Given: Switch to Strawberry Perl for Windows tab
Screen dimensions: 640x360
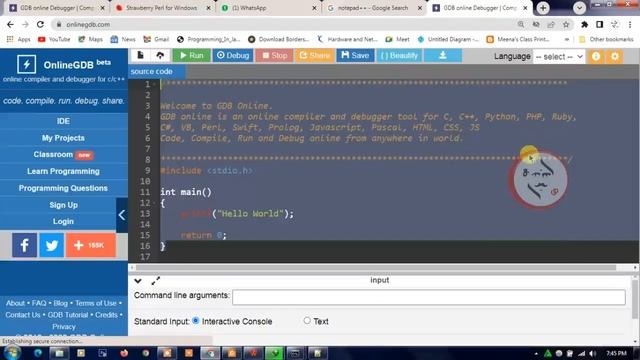Looking at the screenshot, I should 162,8.
